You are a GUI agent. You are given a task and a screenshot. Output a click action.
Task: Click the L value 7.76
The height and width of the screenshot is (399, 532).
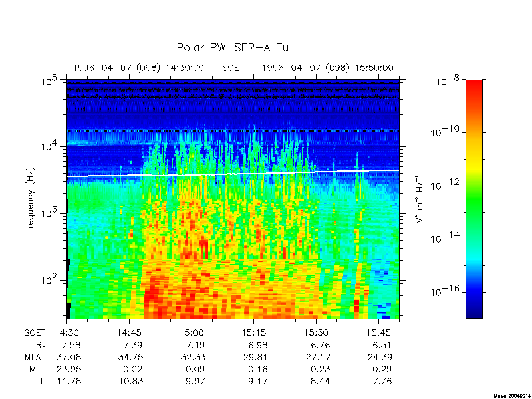pos(382,381)
